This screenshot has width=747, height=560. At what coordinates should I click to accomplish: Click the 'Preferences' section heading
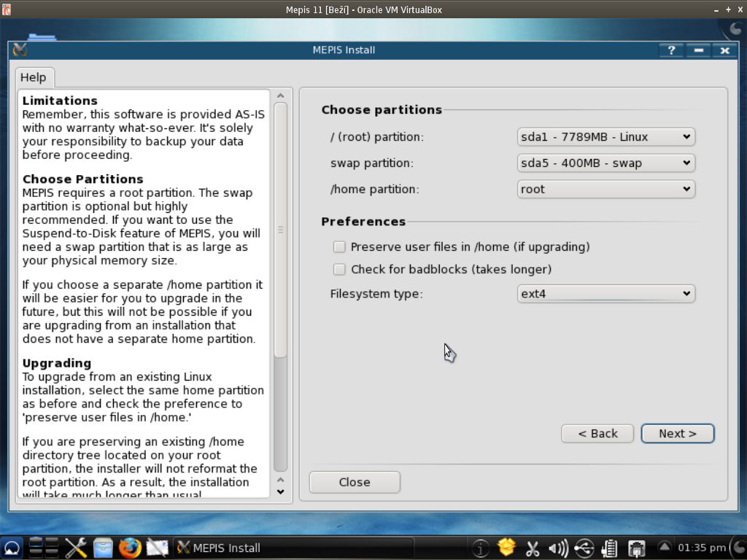pyautogui.click(x=363, y=222)
